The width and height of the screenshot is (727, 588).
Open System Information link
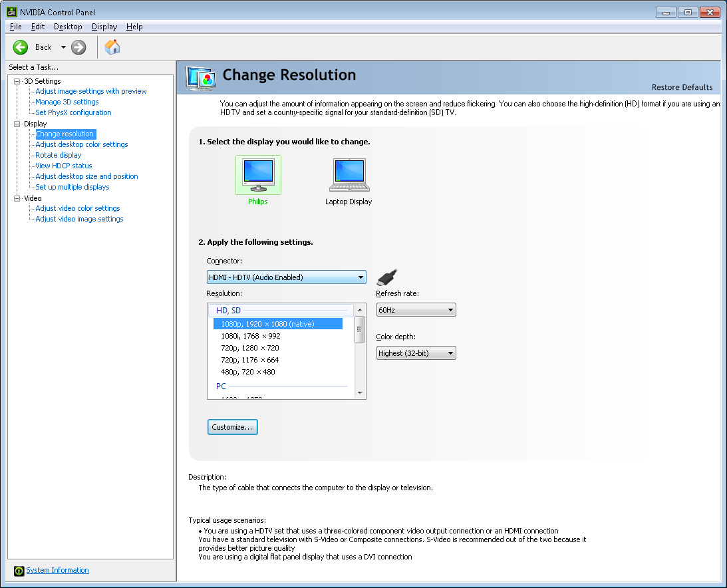57,570
